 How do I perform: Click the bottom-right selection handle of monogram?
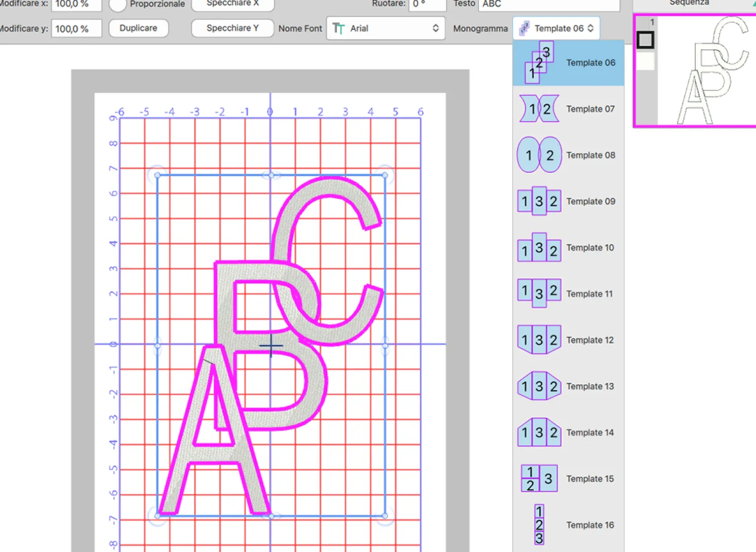click(x=385, y=515)
